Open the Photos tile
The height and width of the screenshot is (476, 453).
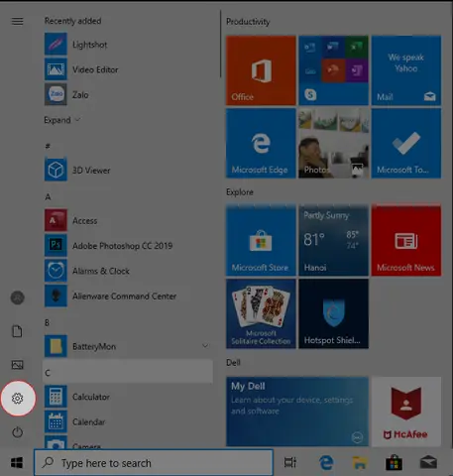tap(333, 144)
